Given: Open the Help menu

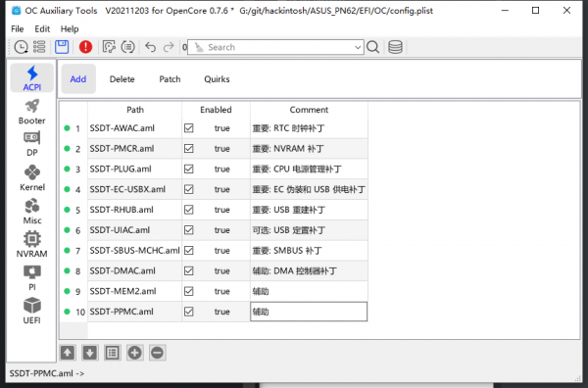Looking at the screenshot, I should coord(70,28).
